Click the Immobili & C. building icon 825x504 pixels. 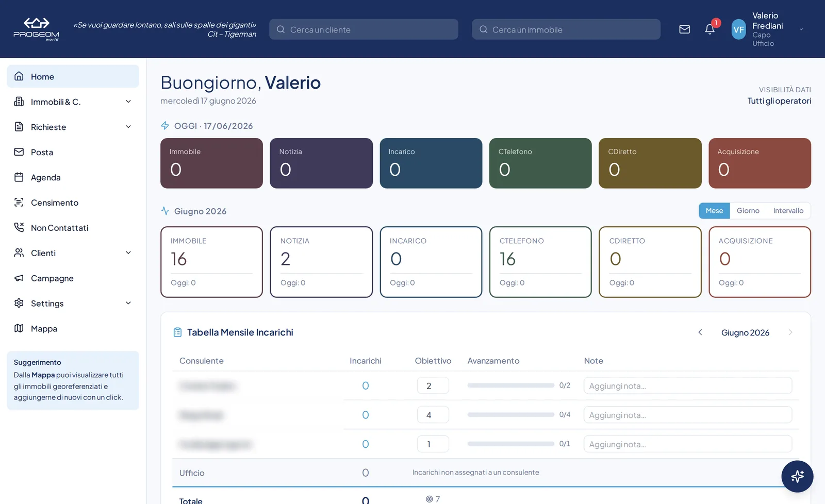(x=19, y=102)
